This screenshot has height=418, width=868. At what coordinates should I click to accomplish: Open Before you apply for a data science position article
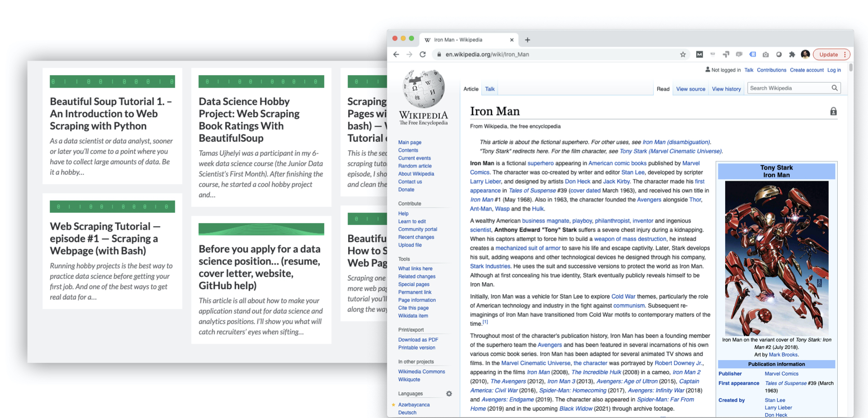point(259,267)
